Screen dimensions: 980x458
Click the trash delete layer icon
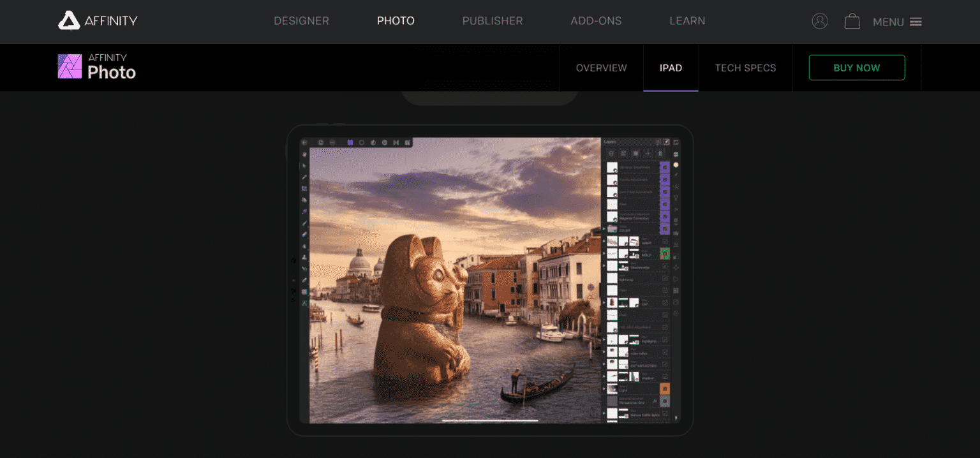(x=660, y=153)
